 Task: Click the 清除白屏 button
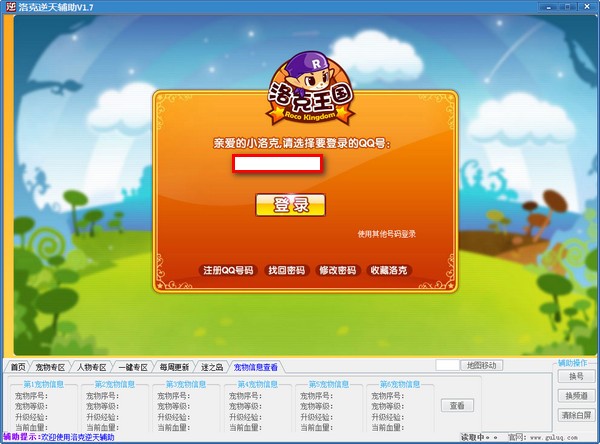pos(576,415)
